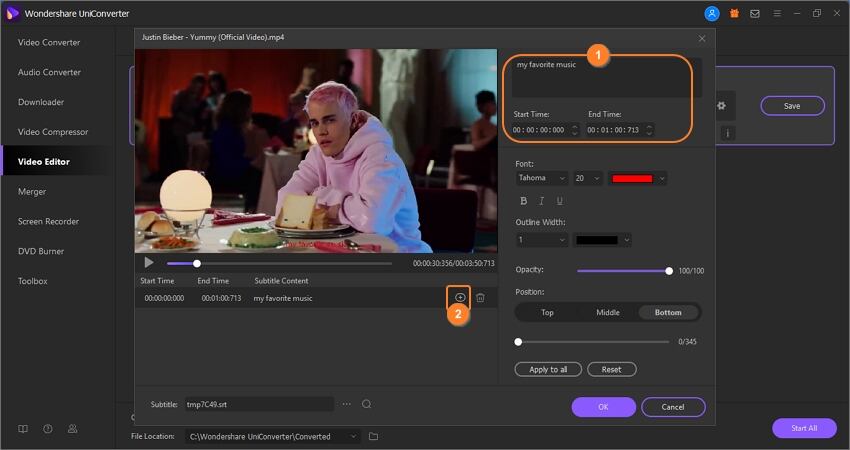The image size is (850, 450).
Task: Click the gift box icon
Action: (x=734, y=14)
